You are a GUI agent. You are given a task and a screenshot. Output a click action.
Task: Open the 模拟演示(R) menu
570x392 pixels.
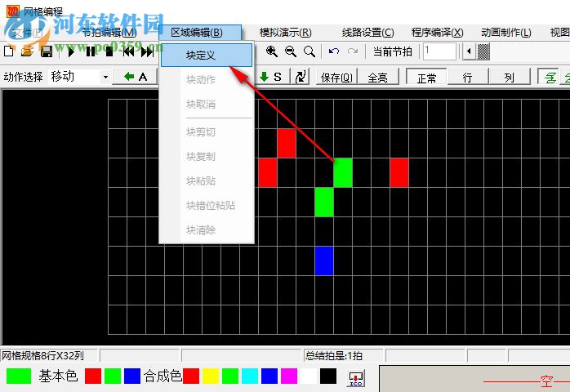pos(285,33)
